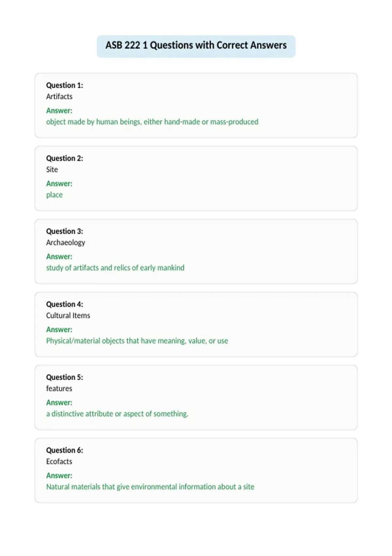This screenshot has width=392, height=556.
Task: Click the term features
Action: pyautogui.click(x=59, y=389)
